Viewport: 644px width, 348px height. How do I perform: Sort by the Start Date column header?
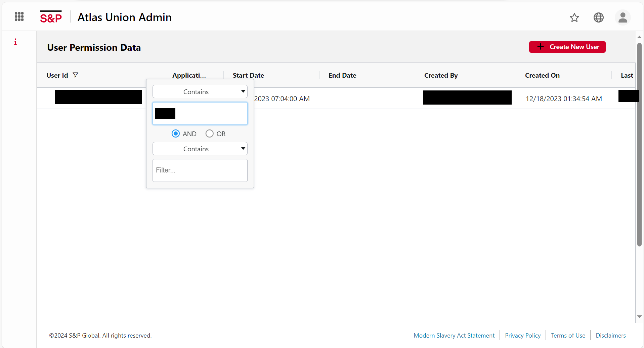[248, 75]
